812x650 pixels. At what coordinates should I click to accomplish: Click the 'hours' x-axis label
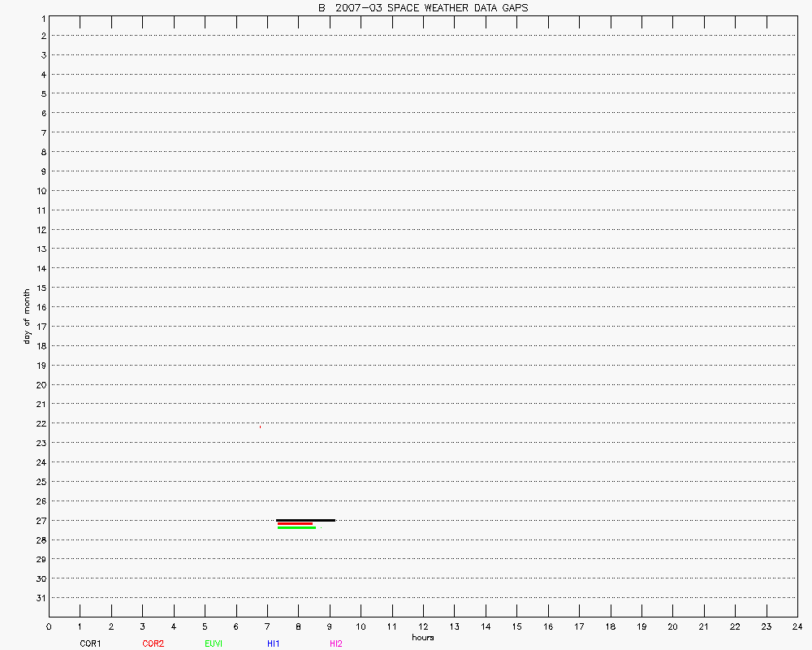tap(422, 638)
